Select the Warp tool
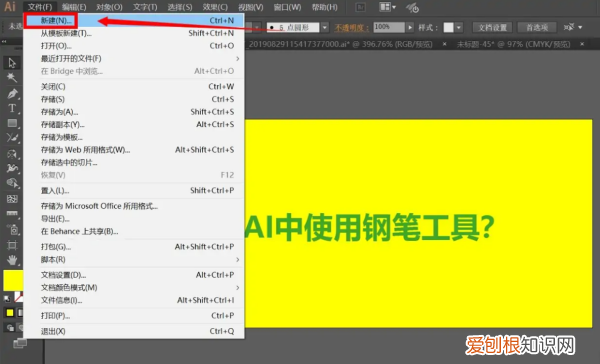This screenshot has width=600, height=364. pyautogui.click(x=12, y=168)
